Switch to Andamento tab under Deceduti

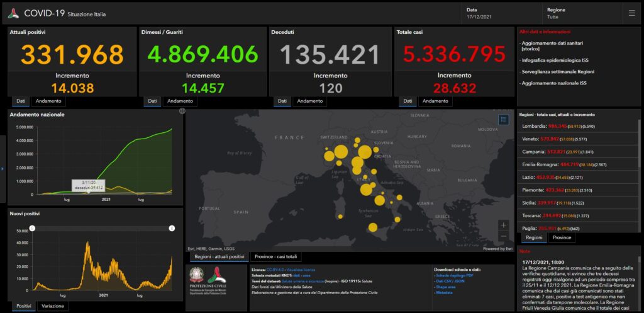pos(310,101)
